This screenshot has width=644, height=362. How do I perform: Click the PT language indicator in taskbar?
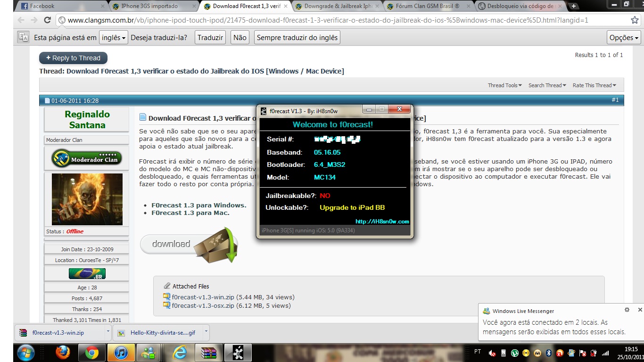[x=478, y=352]
